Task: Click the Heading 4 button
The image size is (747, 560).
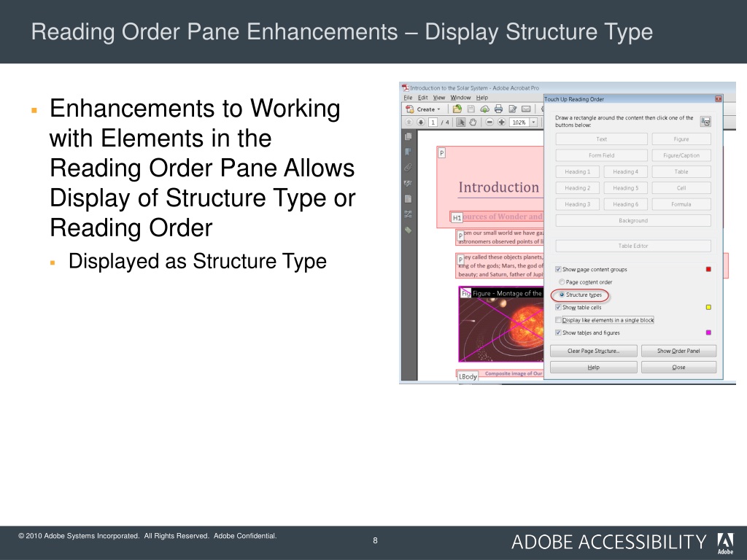Action: (x=625, y=172)
